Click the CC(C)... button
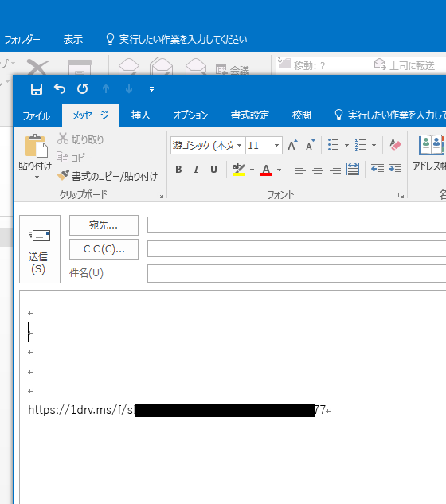Screen dimensions: 446x504 pos(104,249)
